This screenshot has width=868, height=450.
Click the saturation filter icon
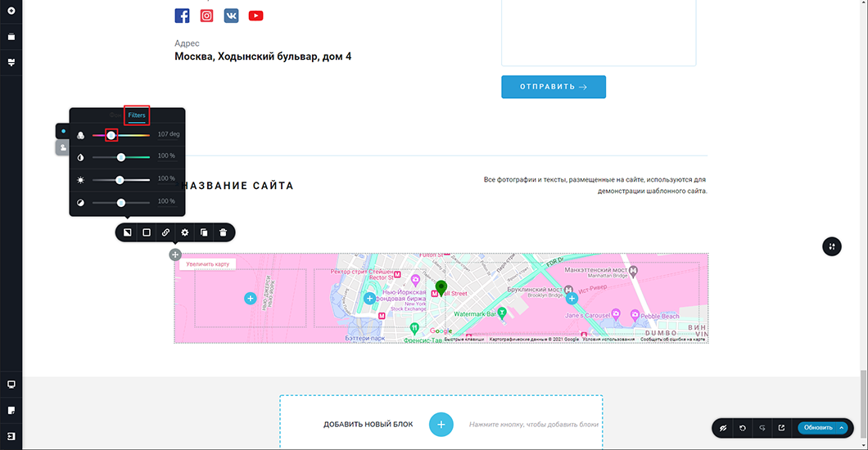pyautogui.click(x=81, y=157)
